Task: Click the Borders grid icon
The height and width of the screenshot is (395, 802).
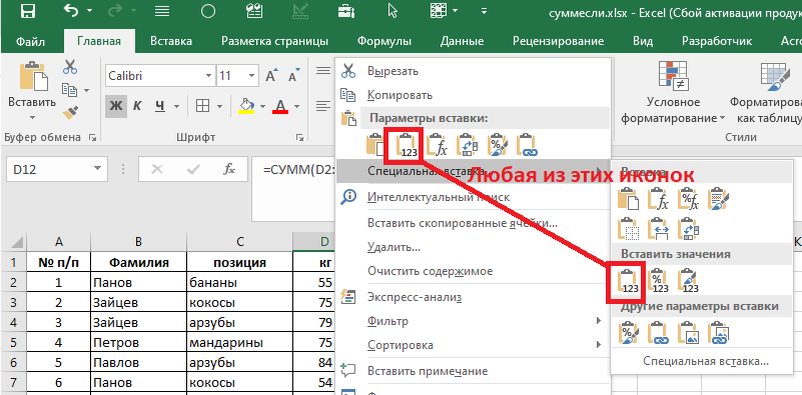Action: (x=203, y=106)
